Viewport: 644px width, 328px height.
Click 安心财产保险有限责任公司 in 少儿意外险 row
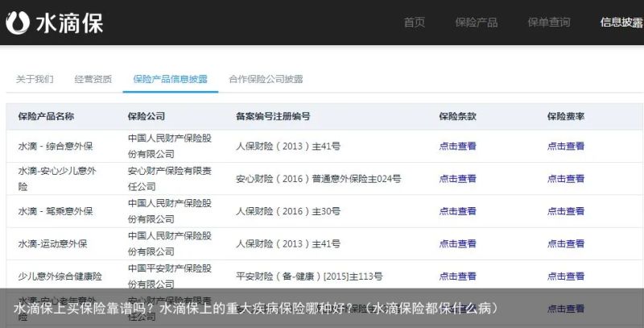170,178
